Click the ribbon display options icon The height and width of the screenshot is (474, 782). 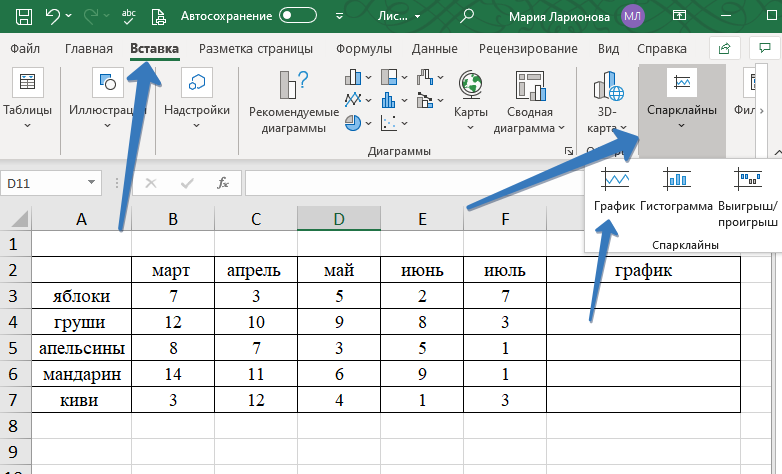[x=679, y=15]
